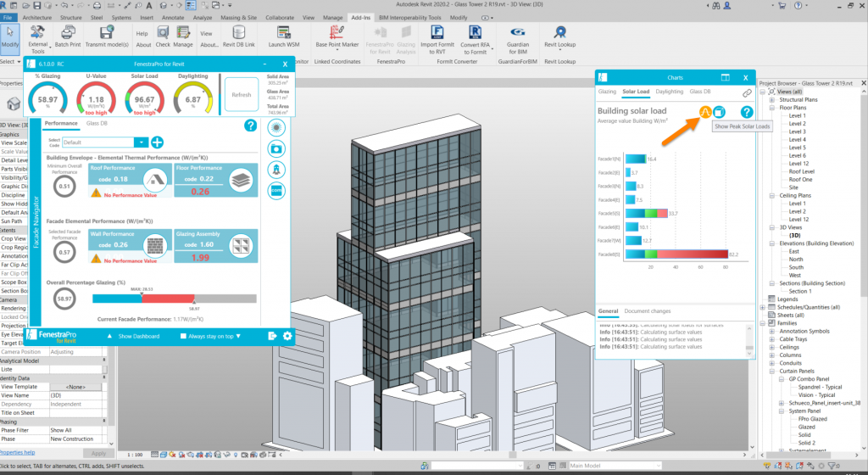Click Convert RFA to FormIt tool
868x475 pixels.
[x=475, y=40]
